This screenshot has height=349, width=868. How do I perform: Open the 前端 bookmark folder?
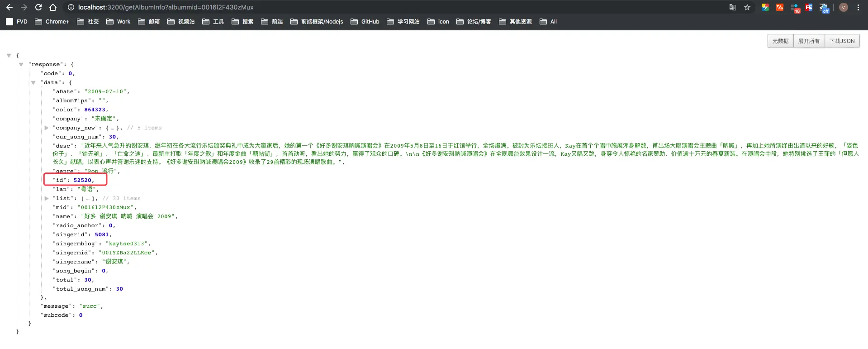272,21
